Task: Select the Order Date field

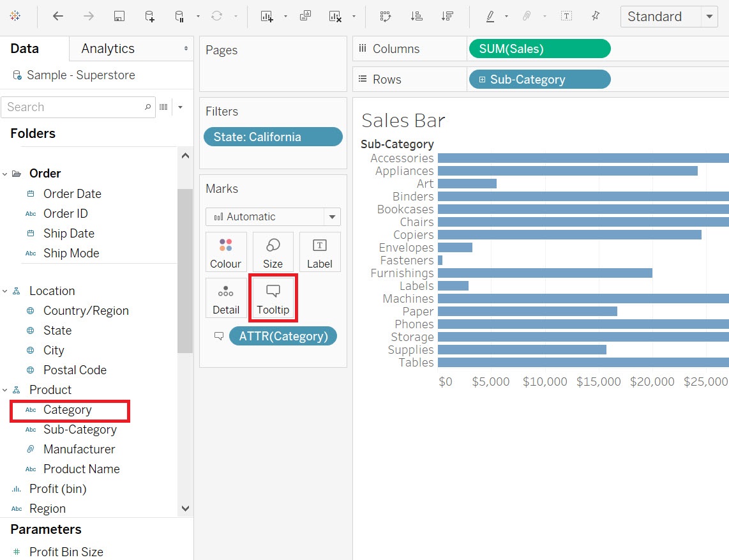Action: click(x=72, y=193)
